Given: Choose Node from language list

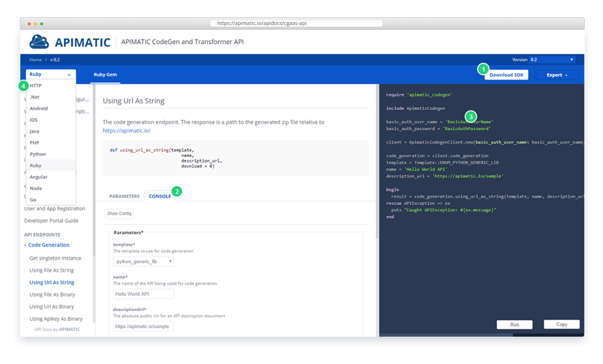Looking at the screenshot, I should coord(50,188).
